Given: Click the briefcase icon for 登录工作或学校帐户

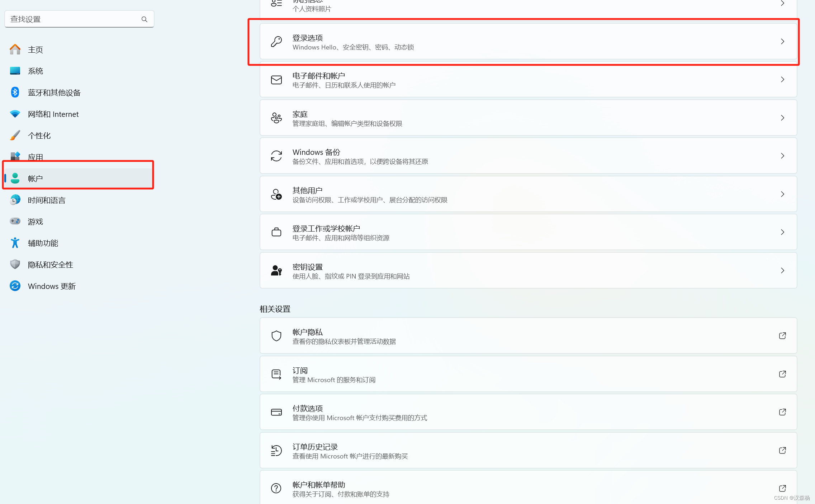Looking at the screenshot, I should click(276, 232).
